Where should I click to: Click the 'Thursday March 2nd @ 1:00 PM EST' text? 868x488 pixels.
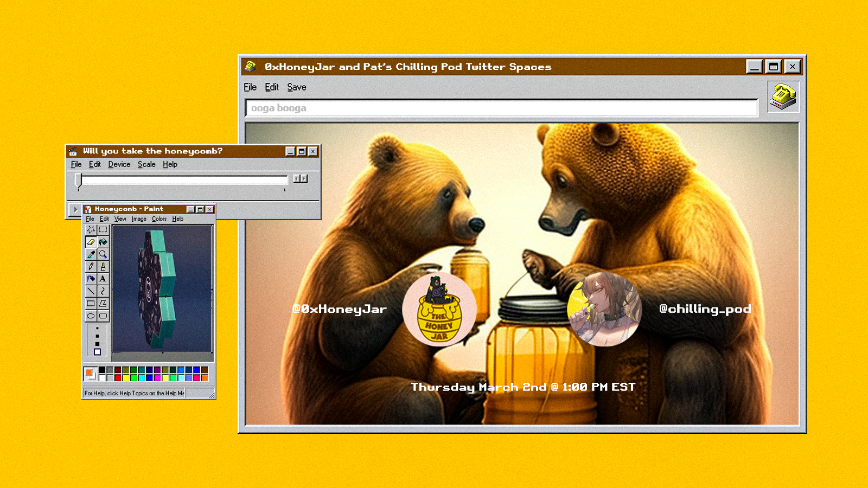pyautogui.click(x=523, y=387)
